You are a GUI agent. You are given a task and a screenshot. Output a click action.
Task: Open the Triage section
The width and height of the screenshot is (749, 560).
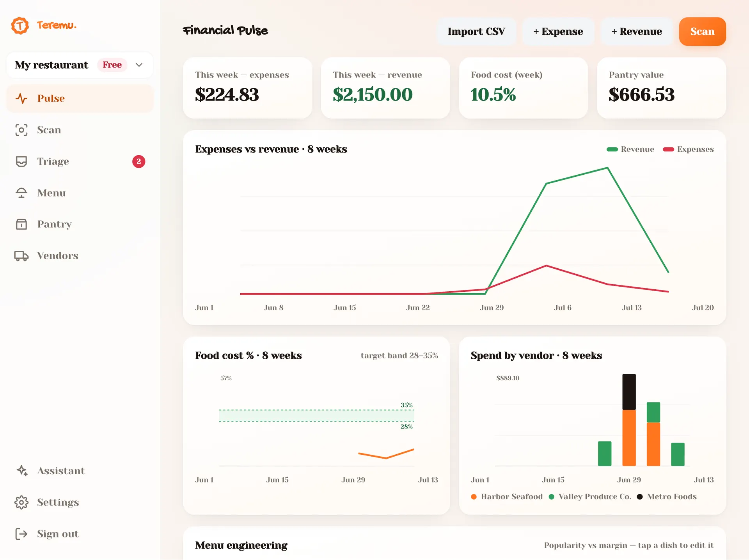click(x=80, y=161)
